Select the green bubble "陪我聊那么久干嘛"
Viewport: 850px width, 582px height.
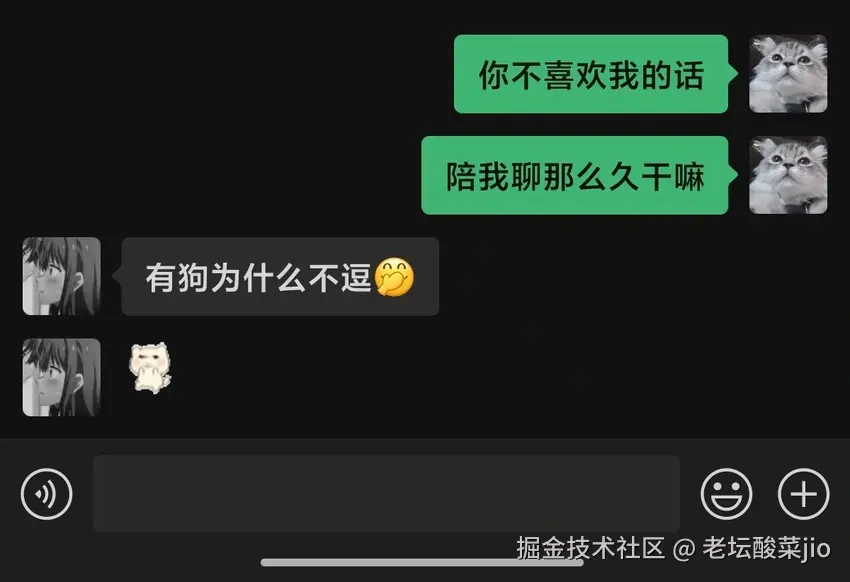[x=575, y=175]
